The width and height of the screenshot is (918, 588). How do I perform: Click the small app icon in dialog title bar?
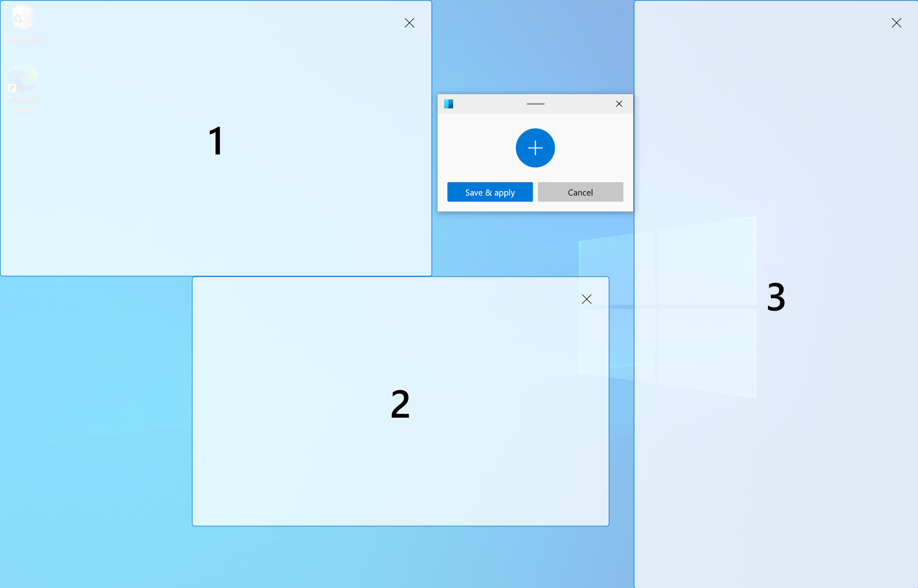click(448, 104)
